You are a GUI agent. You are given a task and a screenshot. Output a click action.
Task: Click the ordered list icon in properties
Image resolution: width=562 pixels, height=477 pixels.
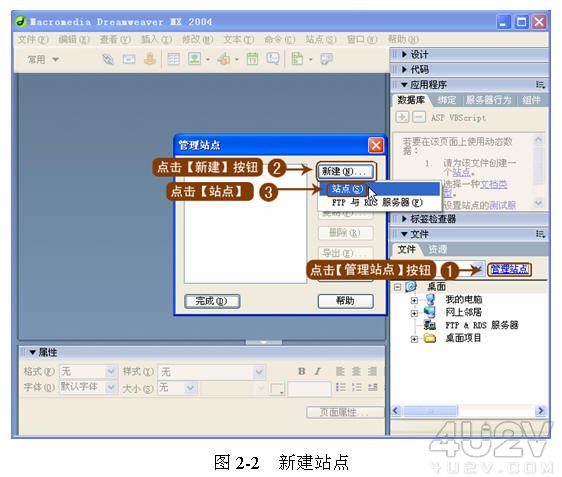357,387
